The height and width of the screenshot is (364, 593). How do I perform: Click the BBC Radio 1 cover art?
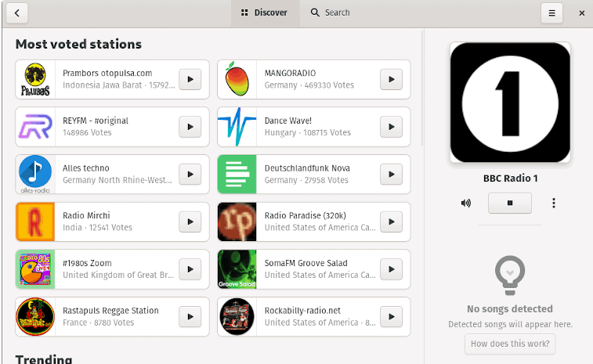509,103
